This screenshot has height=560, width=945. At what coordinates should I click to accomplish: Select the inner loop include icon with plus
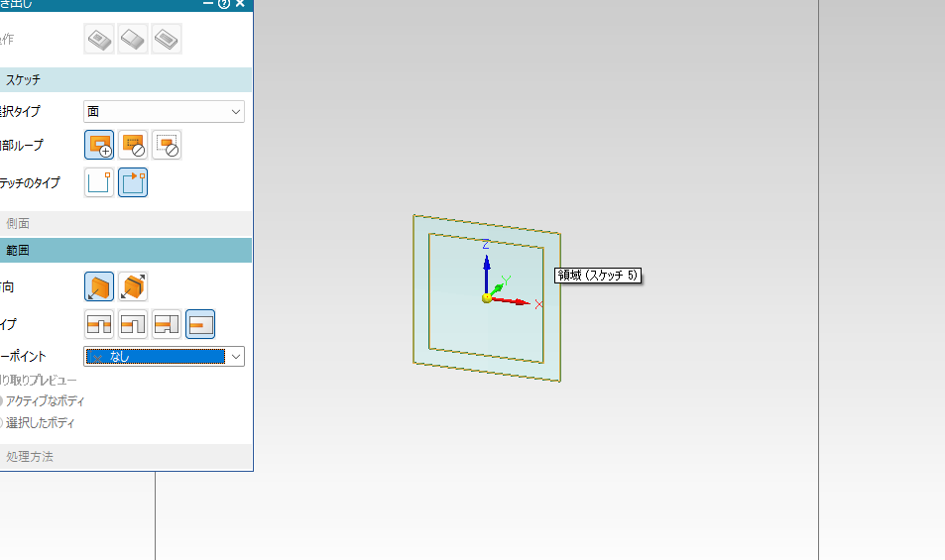point(99,146)
